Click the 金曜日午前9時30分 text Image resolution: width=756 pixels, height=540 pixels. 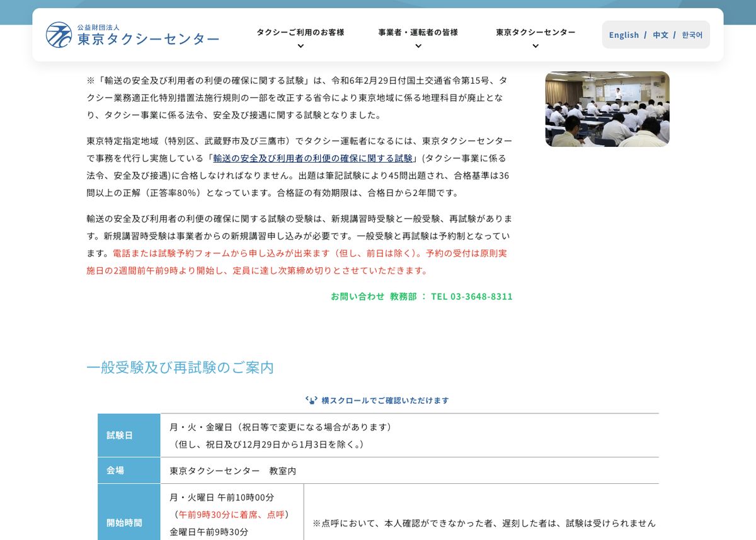coord(209,532)
